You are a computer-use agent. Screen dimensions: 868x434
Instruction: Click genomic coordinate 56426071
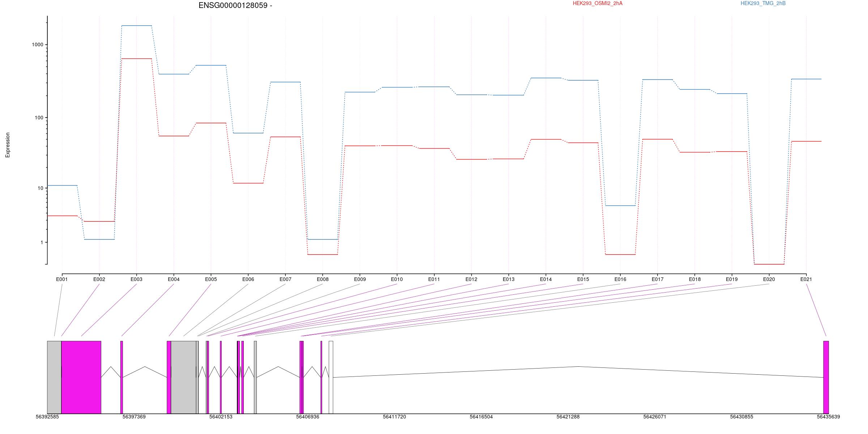pyautogui.click(x=655, y=417)
